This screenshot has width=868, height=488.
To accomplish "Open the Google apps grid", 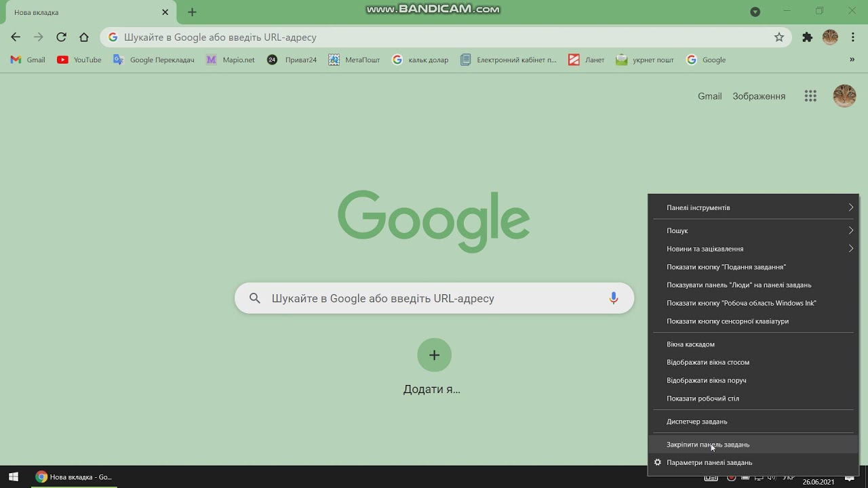I will (x=810, y=96).
